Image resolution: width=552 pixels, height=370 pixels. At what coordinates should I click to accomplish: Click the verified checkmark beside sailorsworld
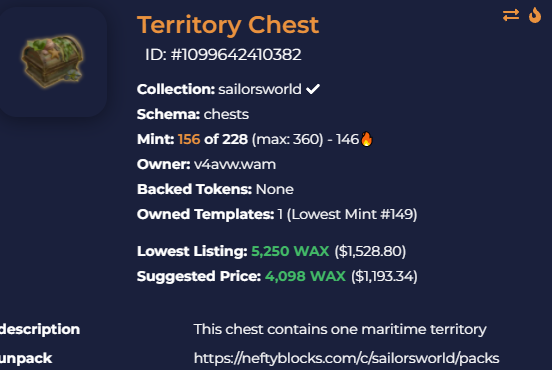pos(313,89)
